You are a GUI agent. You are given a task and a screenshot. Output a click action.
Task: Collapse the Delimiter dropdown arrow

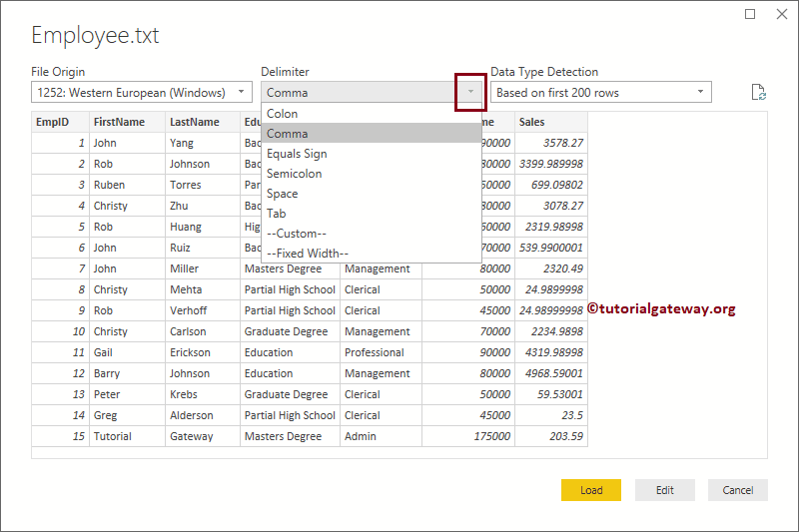(x=470, y=93)
